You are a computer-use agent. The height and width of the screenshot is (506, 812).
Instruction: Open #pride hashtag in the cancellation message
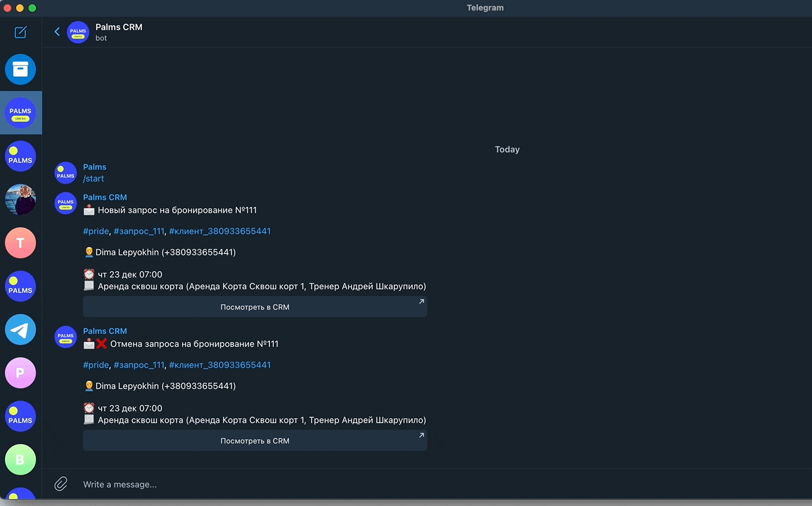[x=96, y=365]
